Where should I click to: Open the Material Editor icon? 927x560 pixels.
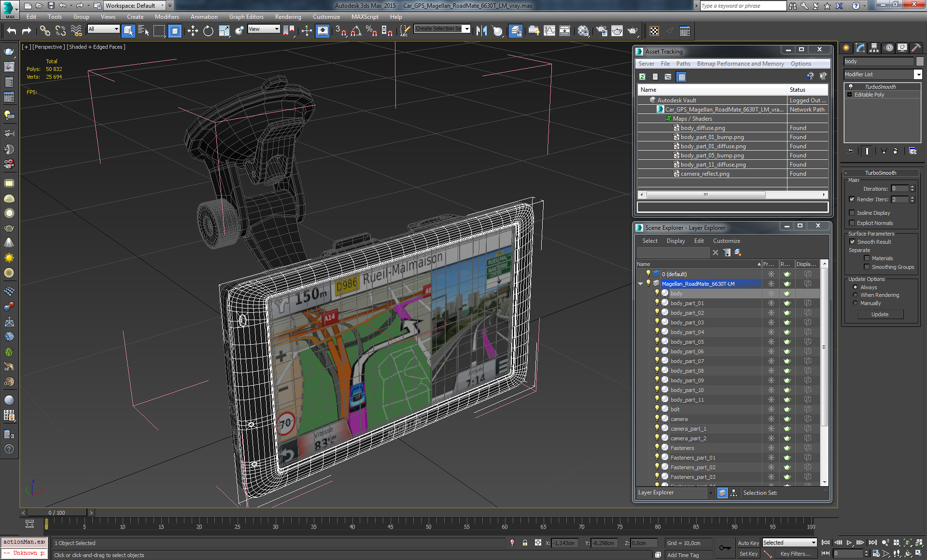coord(583,31)
